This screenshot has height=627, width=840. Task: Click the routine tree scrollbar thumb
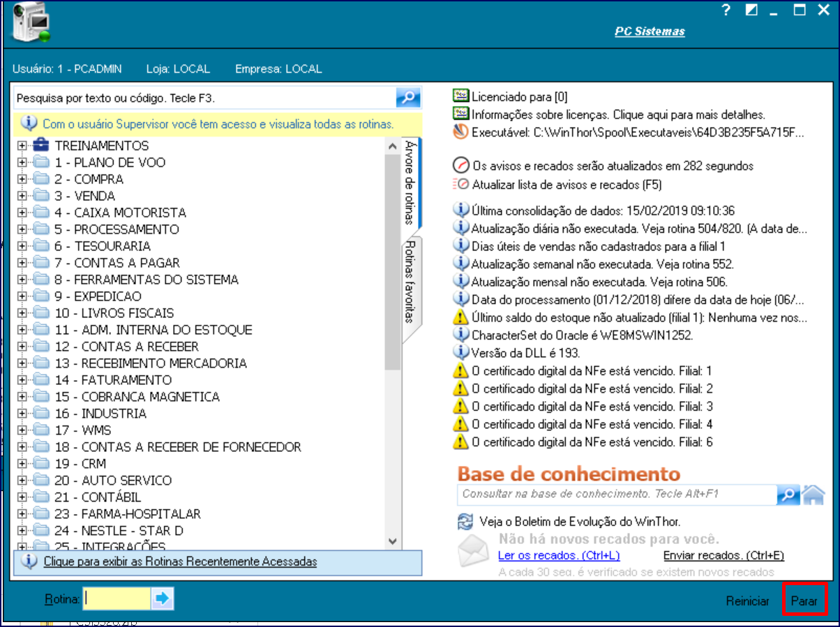pyautogui.click(x=392, y=262)
